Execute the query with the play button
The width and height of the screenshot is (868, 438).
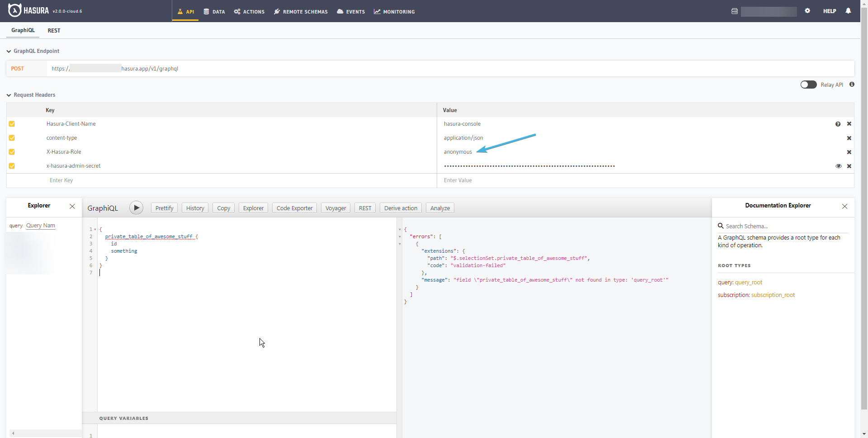pos(136,207)
